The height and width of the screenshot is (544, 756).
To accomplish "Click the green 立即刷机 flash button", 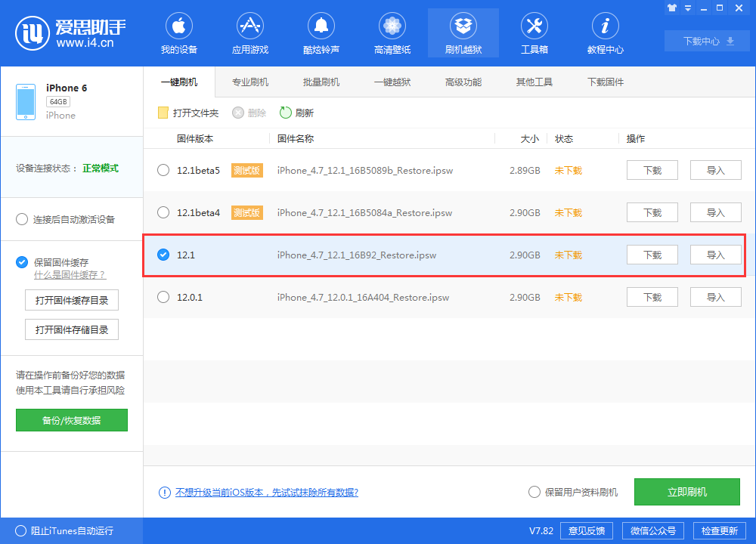I will [x=686, y=492].
